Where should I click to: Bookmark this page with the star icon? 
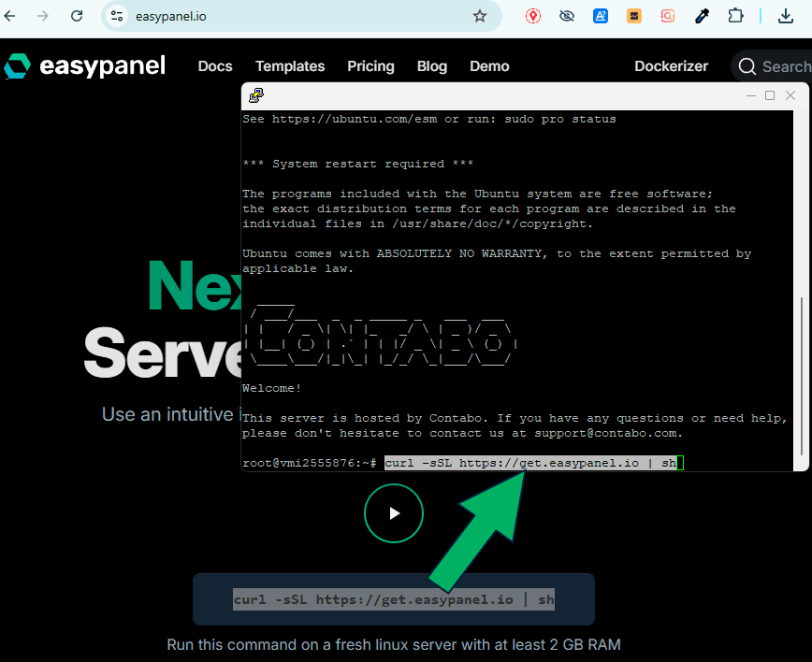point(480,16)
